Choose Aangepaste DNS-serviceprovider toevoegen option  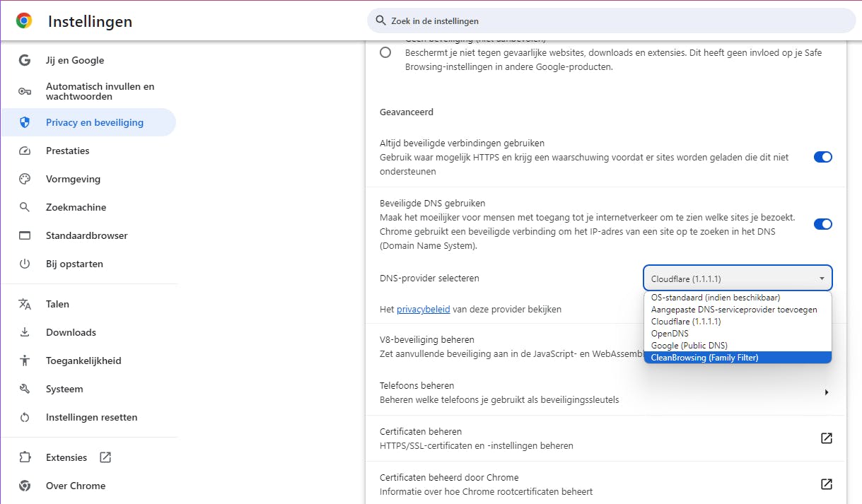pyautogui.click(x=738, y=310)
